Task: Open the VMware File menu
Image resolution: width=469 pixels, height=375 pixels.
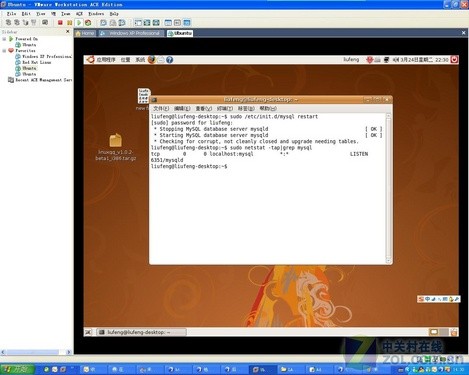Action: click(11, 14)
